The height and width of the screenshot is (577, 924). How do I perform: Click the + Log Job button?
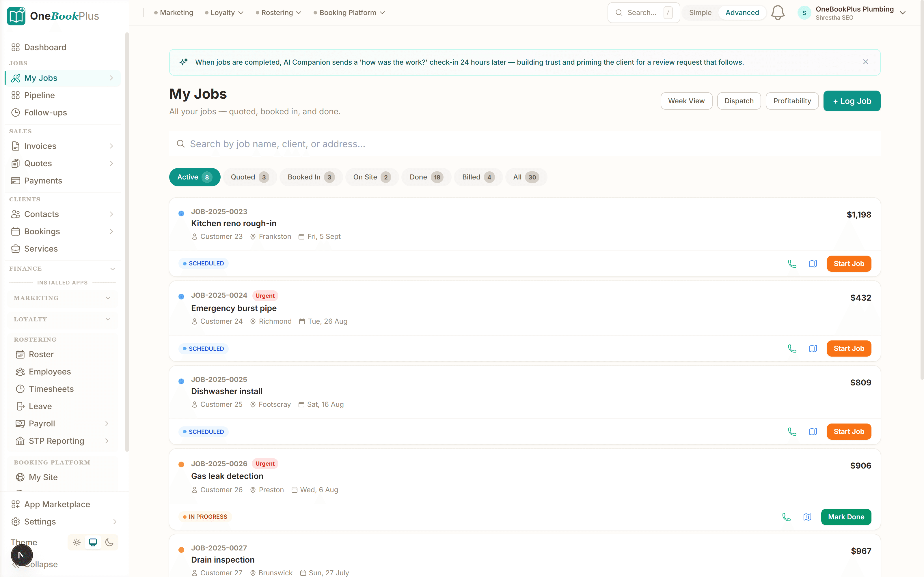point(852,101)
